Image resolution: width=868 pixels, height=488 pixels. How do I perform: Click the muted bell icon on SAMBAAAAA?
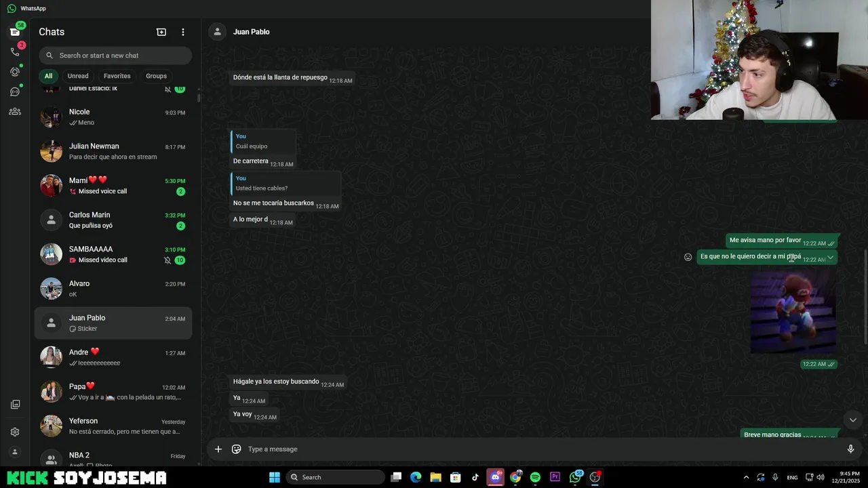[x=167, y=260]
